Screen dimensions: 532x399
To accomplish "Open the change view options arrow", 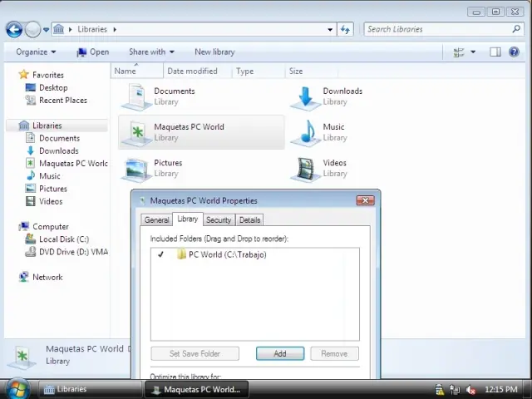I will [473, 52].
